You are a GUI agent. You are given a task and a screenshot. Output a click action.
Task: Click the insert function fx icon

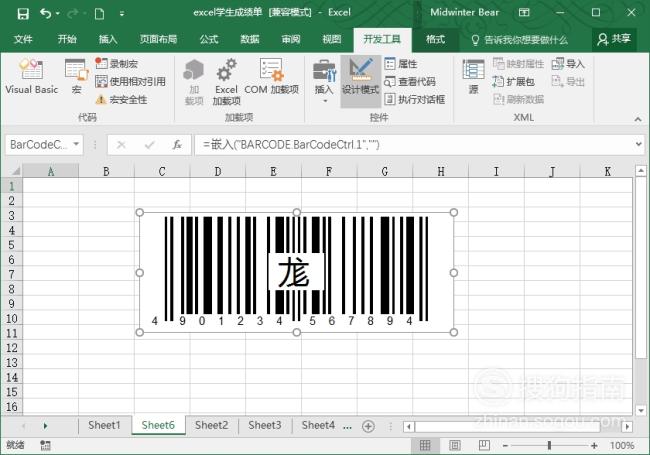[177, 145]
